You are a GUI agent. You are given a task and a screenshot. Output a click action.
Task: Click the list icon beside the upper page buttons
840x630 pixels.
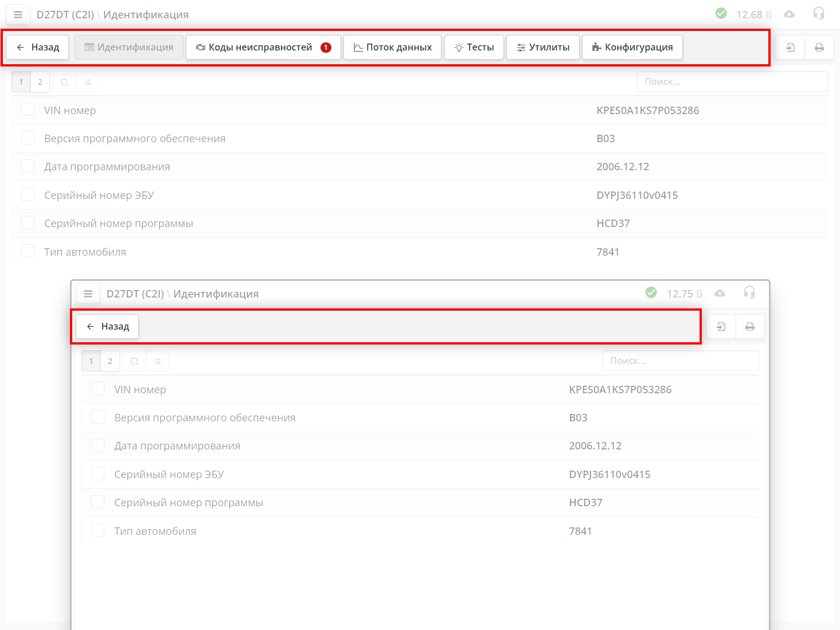[x=87, y=82]
